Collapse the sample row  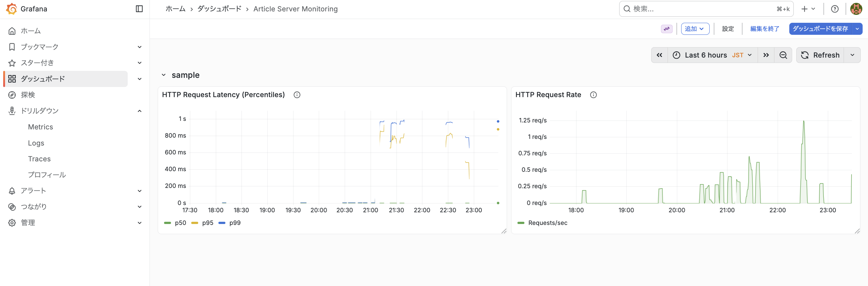point(164,75)
